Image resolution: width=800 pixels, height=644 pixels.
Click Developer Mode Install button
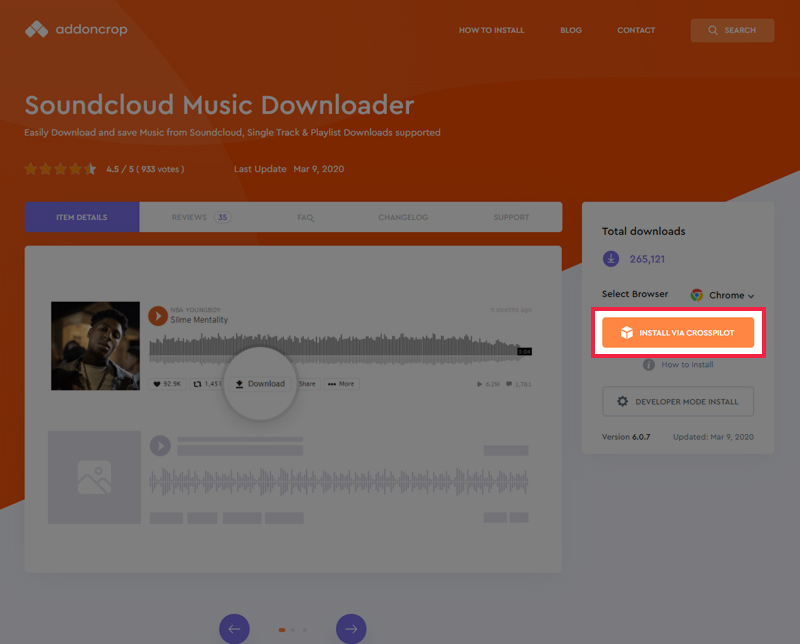click(678, 402)
